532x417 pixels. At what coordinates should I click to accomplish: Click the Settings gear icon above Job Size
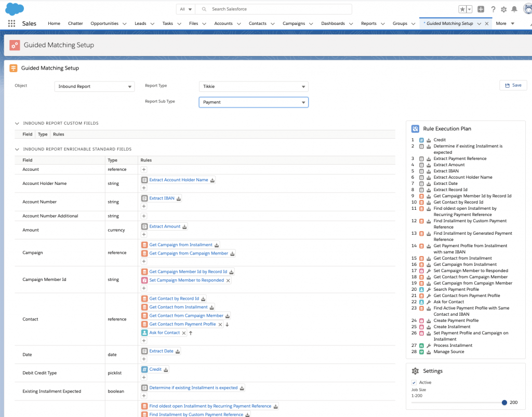[415, 371]
